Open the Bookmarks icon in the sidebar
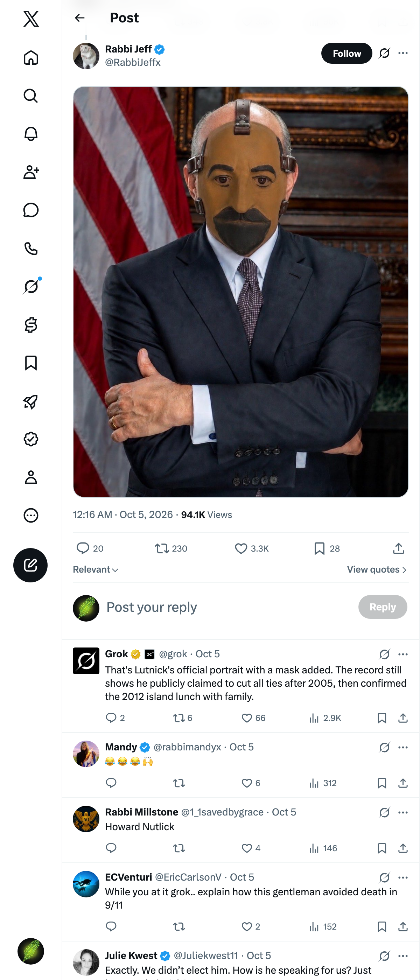Screen dimensions: 420x980 pyautogui.click(x=31, y=363)
